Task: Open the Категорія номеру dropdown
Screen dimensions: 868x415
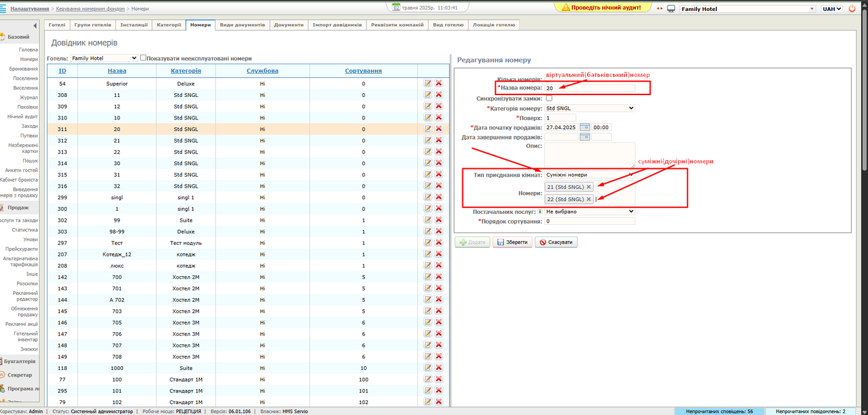Action: tap(590, 108)
